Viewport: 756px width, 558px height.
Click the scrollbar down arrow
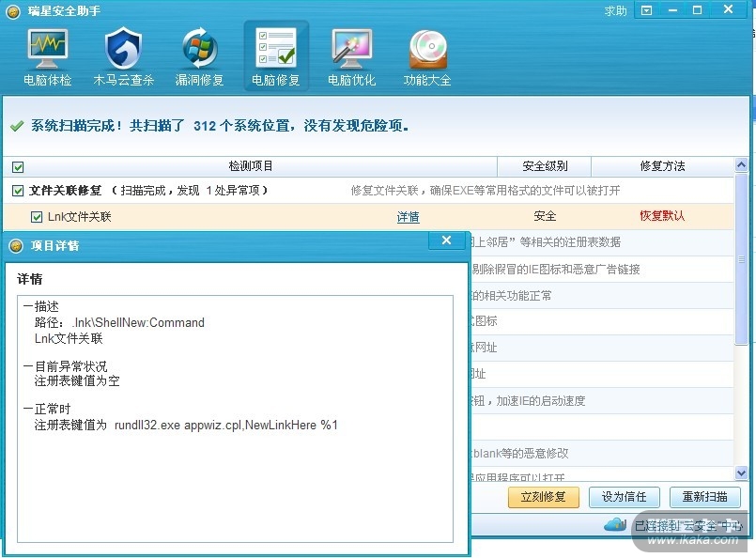741,473
